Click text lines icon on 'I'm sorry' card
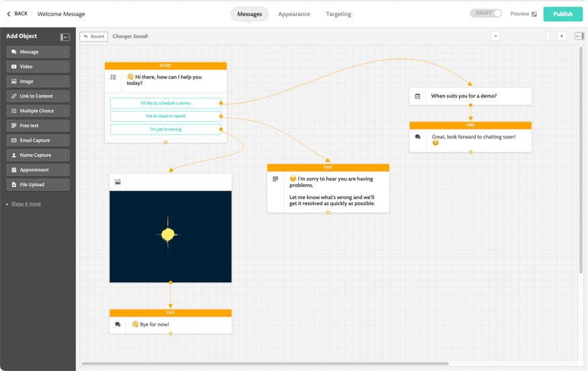The height and width of the screenshot is (371, 588). tap(276, 179)
